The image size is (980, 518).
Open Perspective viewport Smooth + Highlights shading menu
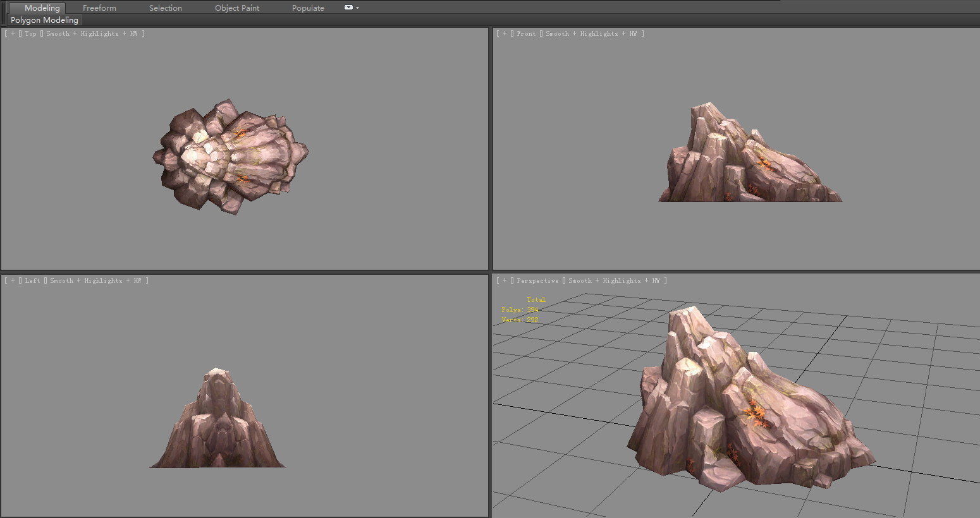614,280
